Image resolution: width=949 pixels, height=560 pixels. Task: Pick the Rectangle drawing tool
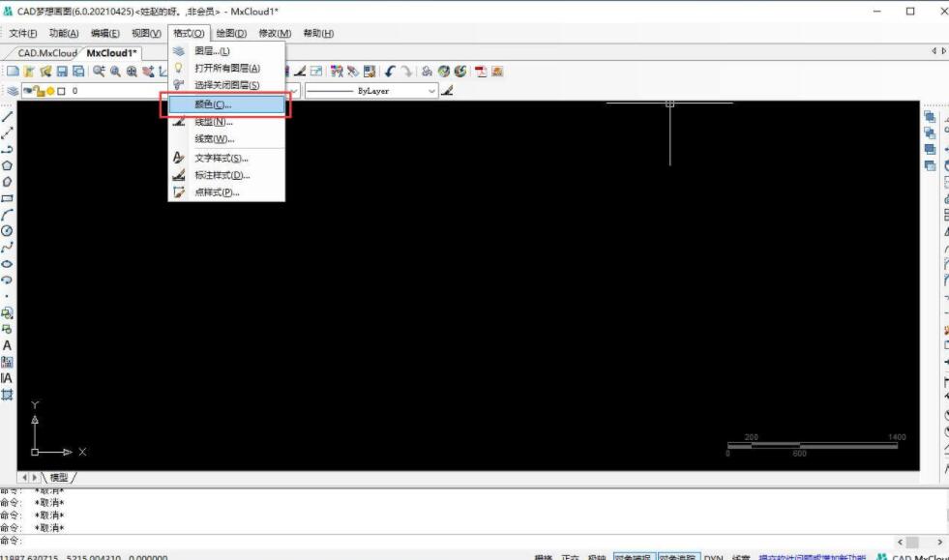[x=8, y=197]
